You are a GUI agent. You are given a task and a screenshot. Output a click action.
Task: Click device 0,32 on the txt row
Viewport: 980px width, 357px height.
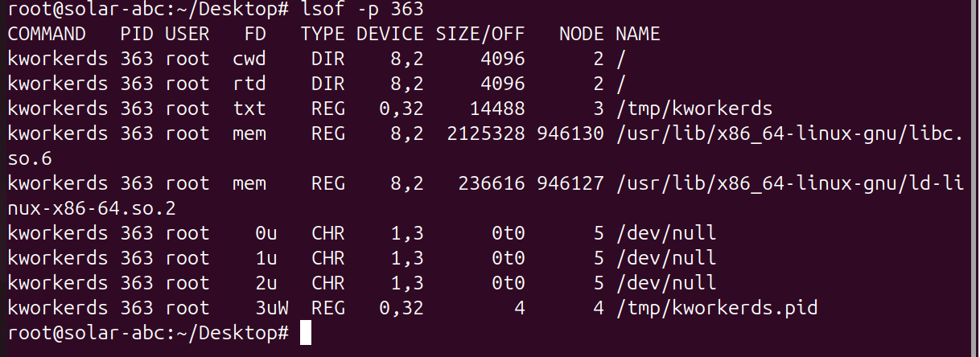pyautogui.click(x=401, y=109)
